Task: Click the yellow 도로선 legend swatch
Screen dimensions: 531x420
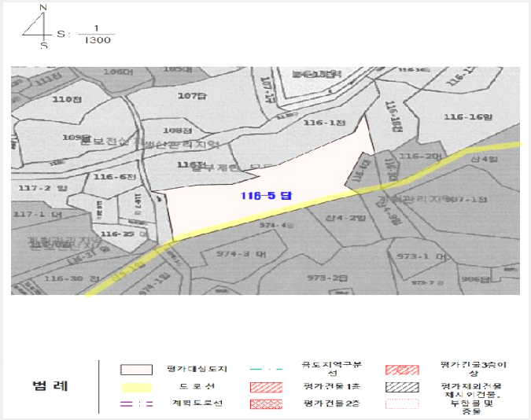Action: point(136,388)
